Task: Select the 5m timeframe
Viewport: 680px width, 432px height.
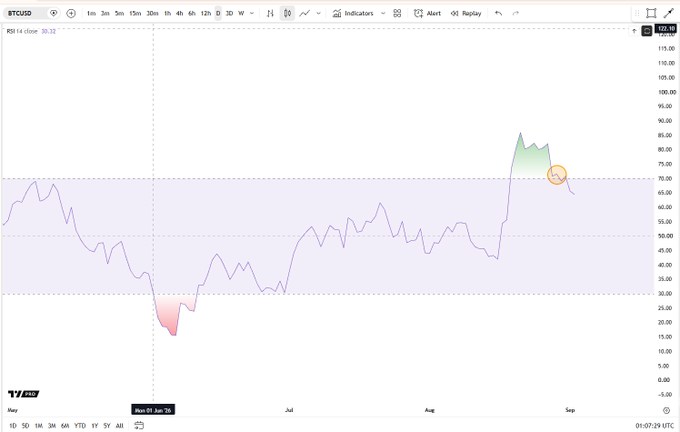Action: pos(119,13)
